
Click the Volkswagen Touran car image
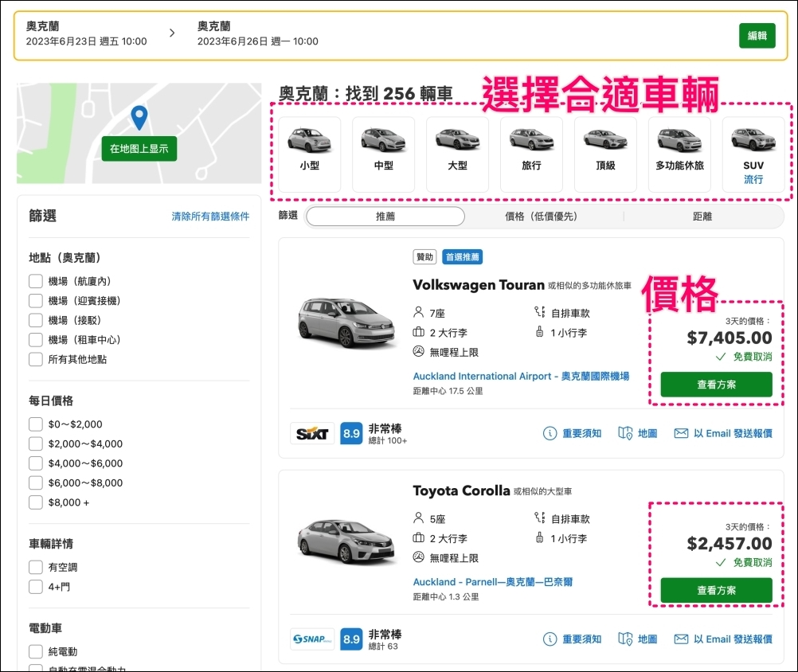coord(347,323)
